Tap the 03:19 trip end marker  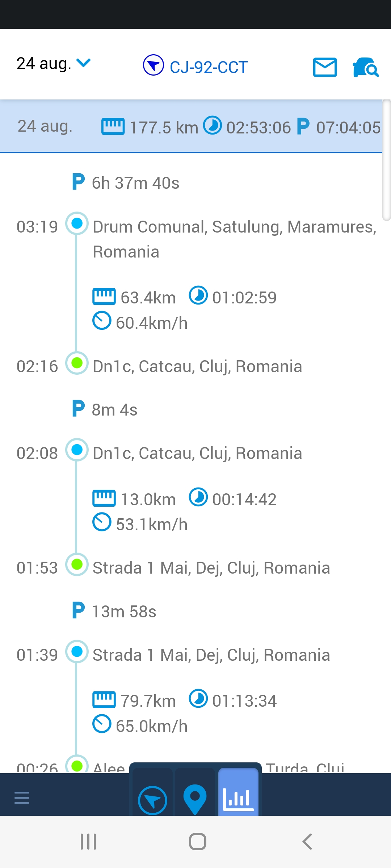tap(77, 223)
